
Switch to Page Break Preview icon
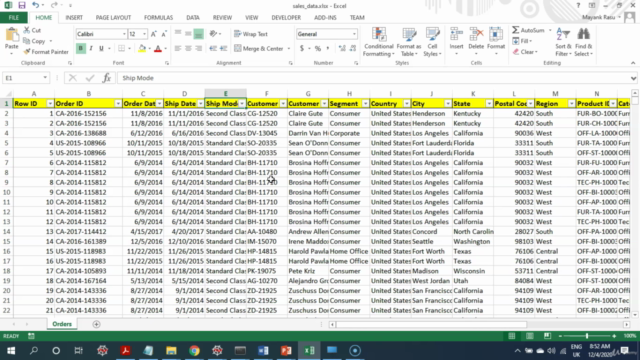coord(547,336)
